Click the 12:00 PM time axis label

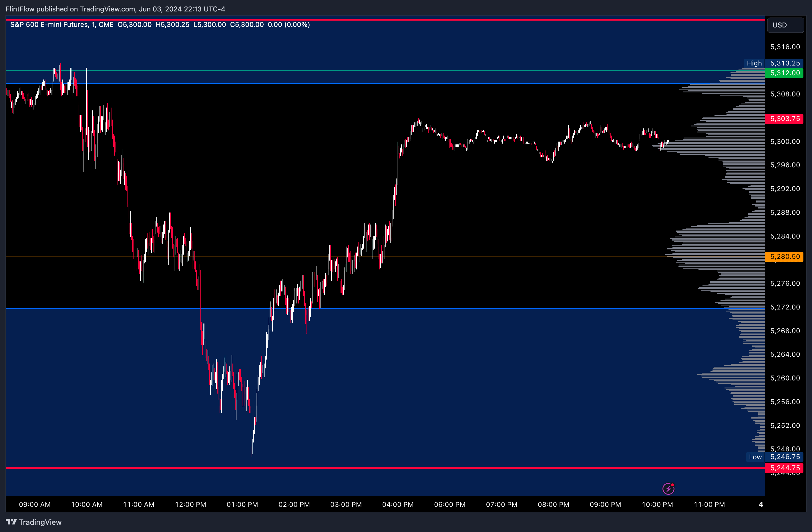coord(190,504)
